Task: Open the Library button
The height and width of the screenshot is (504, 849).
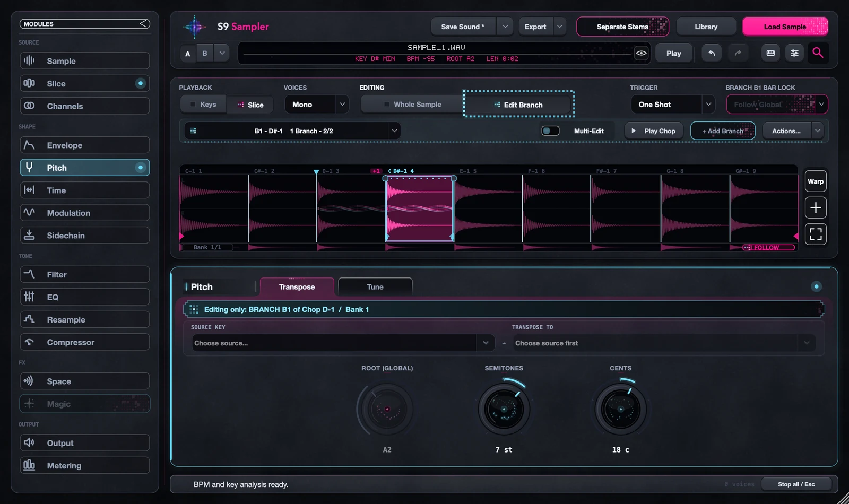Action: click(x=706, y=27)
